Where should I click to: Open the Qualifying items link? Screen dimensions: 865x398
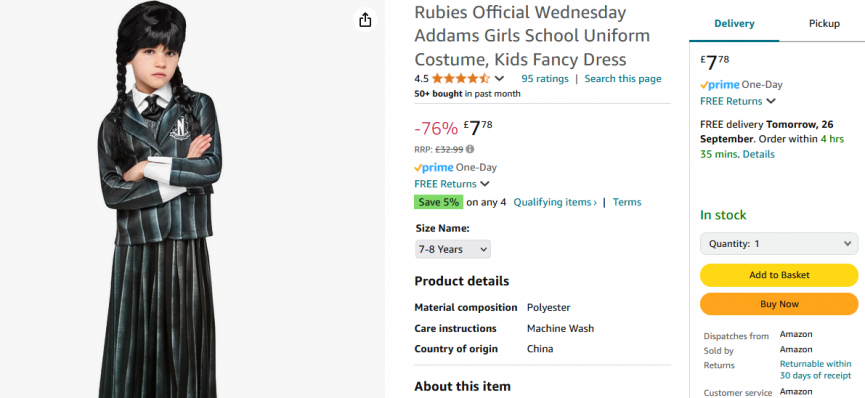[x=555, y=202]
